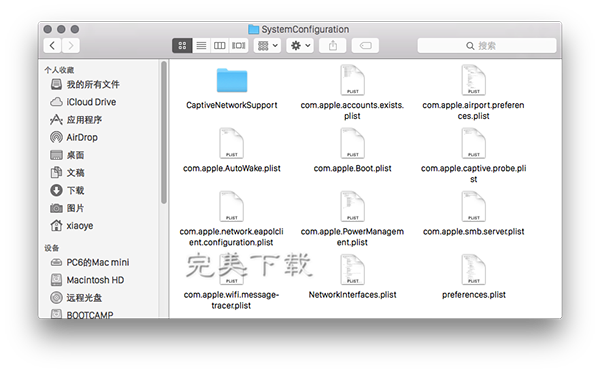
Task: Select com.apple.PowerManagement.plist file icon
Action: point(352,206)
